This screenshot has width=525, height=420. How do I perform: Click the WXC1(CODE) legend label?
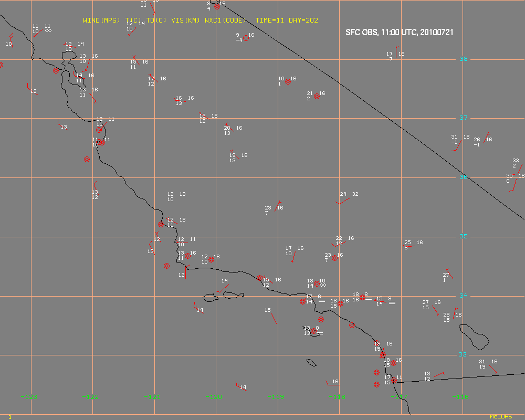[x=225, y=20]
